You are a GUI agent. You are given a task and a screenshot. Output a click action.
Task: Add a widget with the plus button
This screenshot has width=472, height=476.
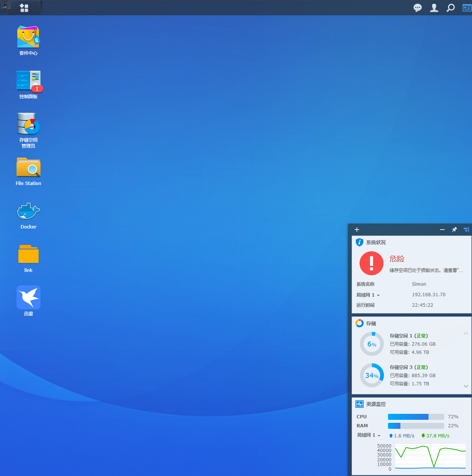click(357, 230)
